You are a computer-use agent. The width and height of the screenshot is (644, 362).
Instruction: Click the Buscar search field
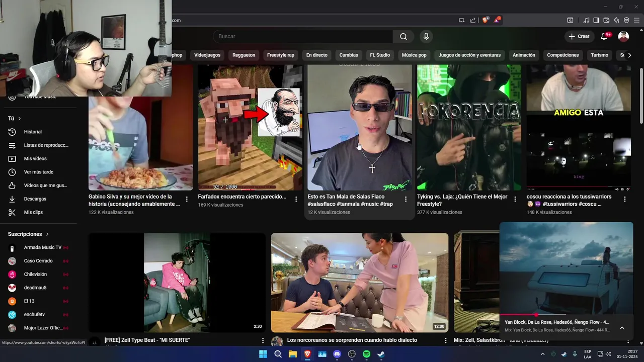(303, 36)
